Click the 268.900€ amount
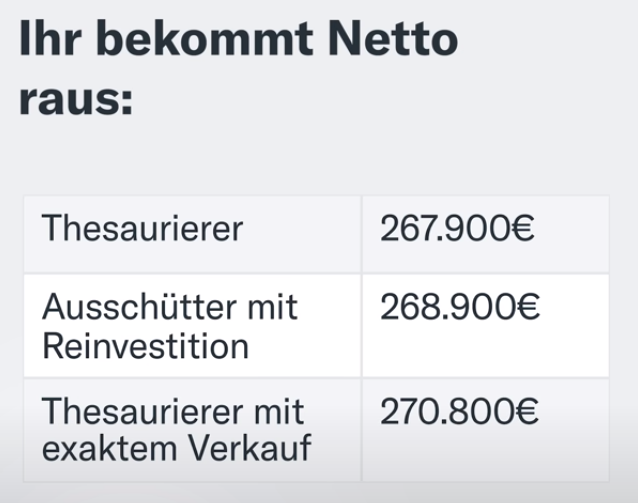This screenshot has height=503, width=638. tap(460, 307)
